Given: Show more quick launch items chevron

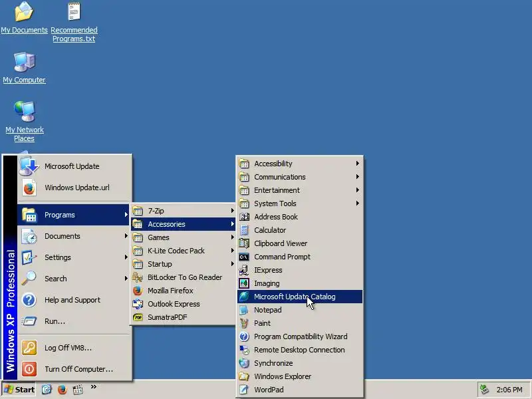Looking at the screenshot, I should [94, 387].
